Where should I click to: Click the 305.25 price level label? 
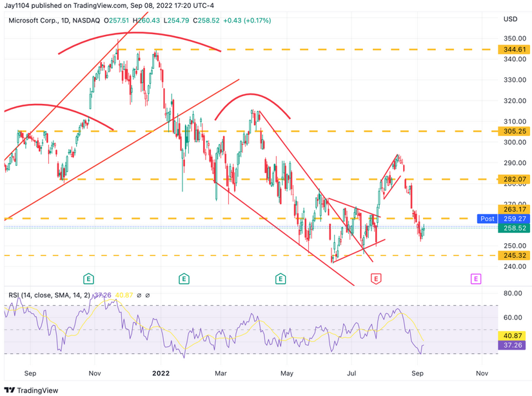pos(514,132)
